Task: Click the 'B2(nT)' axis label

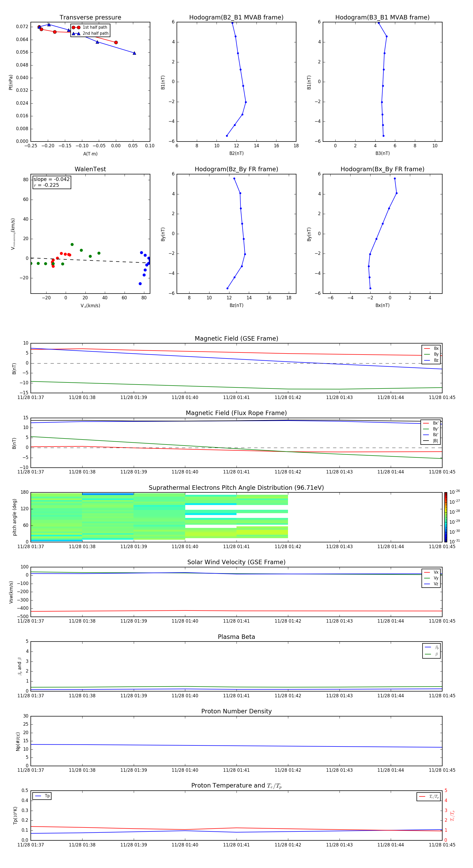Action: tap(236, 153)
